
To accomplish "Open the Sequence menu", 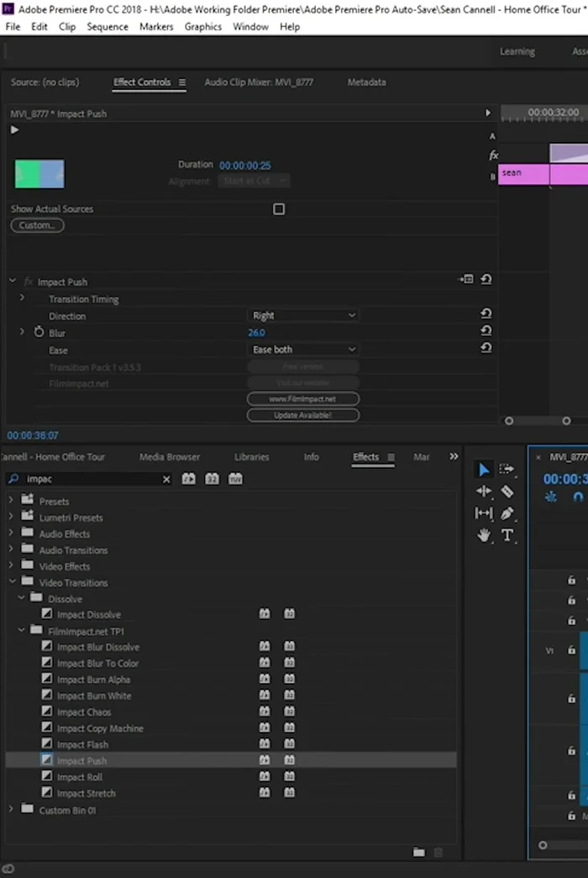I will [x=108, y=27].
